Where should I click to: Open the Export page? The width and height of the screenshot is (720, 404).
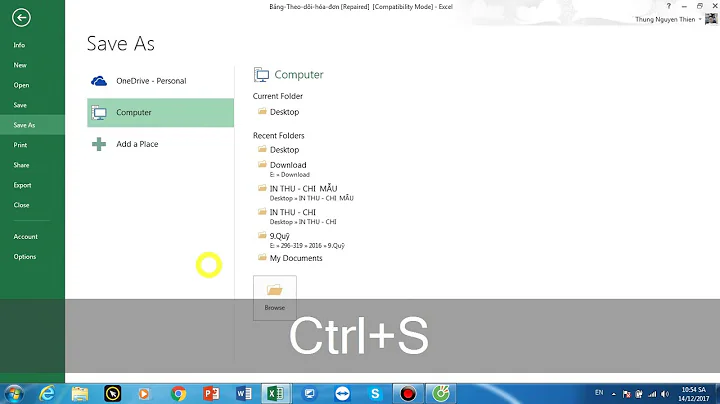pyautogui.click(x=22, y=185)
